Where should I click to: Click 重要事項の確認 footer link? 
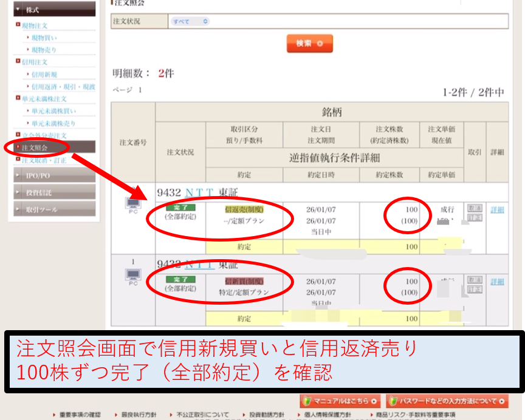pos(80,415)
